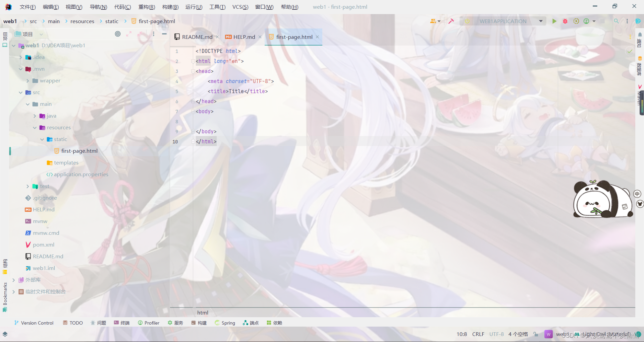The height and width of the screenshot is (342, 644).
Task: Click the JetBrains Toolbox icon at the toolbar's right end
Action: pos(638,21)
